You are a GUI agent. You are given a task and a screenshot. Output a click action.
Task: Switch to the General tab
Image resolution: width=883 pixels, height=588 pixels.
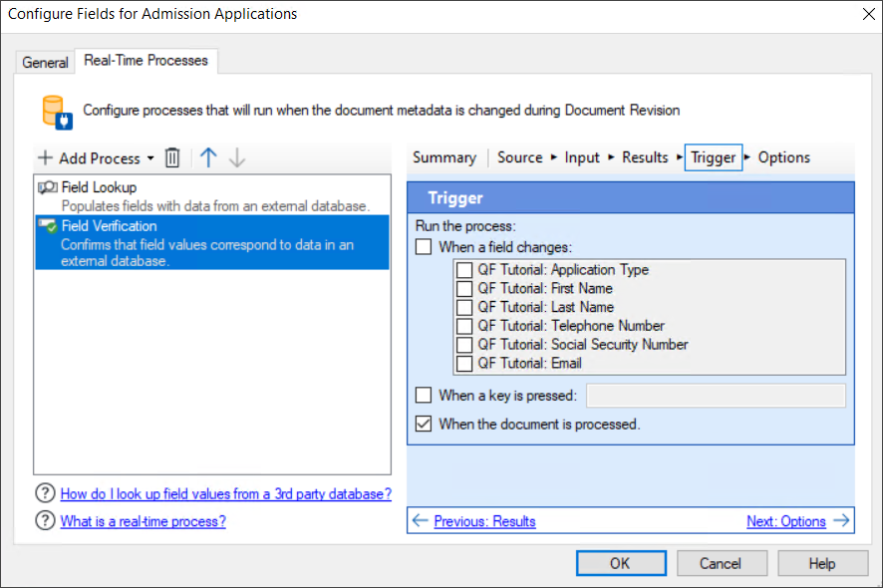pyautogui.click(x=45, y=62)
